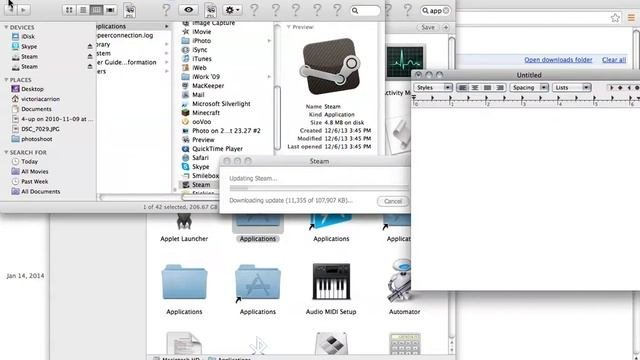Select iTunes in applications list
Viewport: 640px width, 360px height.
202,58
